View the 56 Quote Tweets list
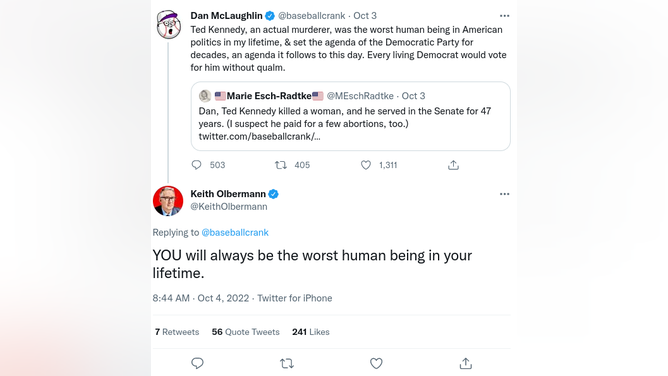The image size is (668, 376). point(245,332)
